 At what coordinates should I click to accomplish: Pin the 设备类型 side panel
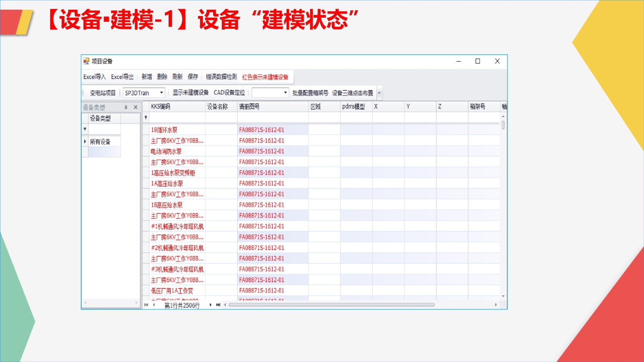click(x=126, y=107)
